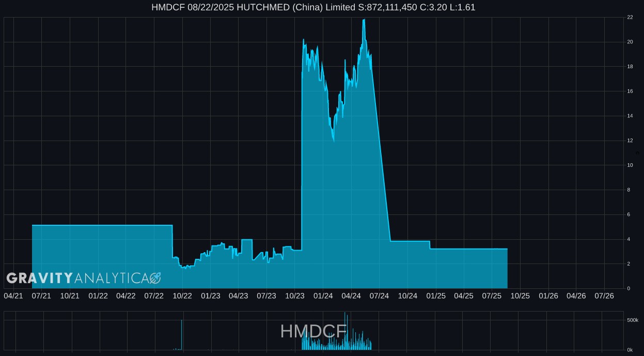
Task: Select the price axis value 12
Action: pos(630,141)
